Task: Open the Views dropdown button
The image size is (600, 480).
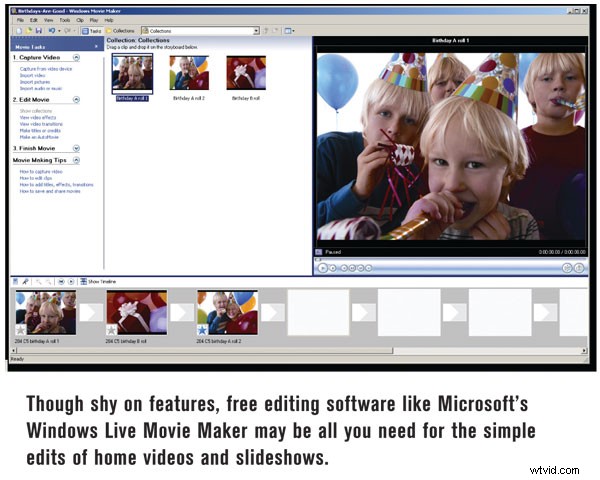Action: point(289,31)
